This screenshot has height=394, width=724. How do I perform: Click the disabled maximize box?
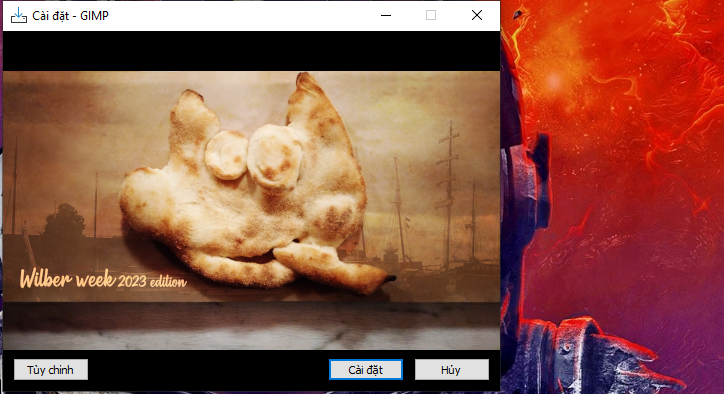coord(431,16)
